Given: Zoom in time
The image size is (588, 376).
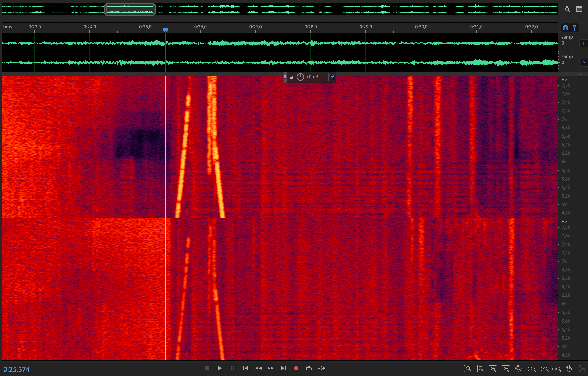Looking at the screenshot, I should click(493, 369).
